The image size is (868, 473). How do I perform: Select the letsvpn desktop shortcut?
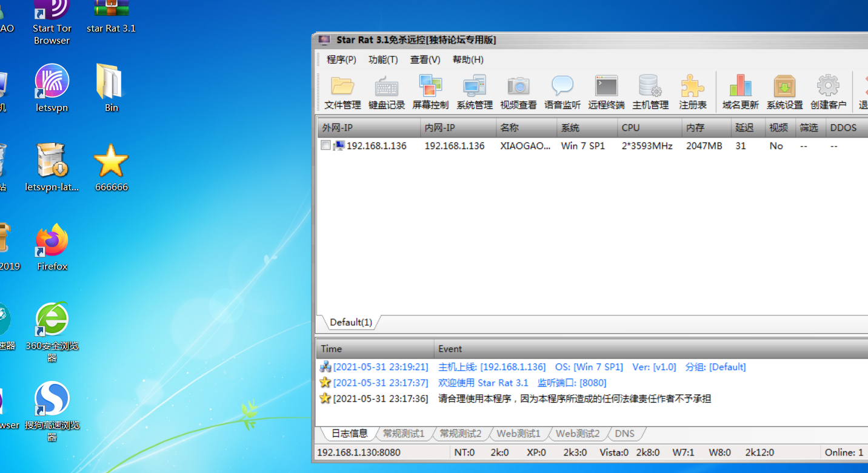(52, 88)
